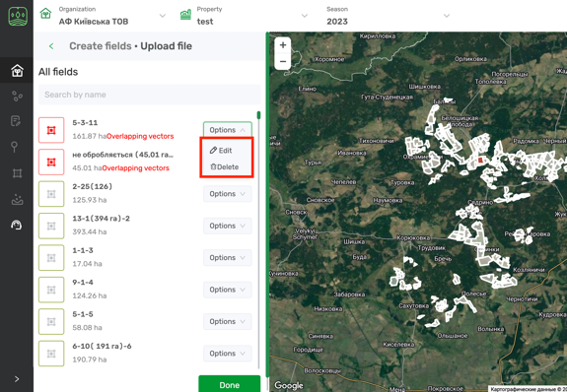
Task: Select the field icon for 13-1(394 га)-2
Action: coord(51,226)
